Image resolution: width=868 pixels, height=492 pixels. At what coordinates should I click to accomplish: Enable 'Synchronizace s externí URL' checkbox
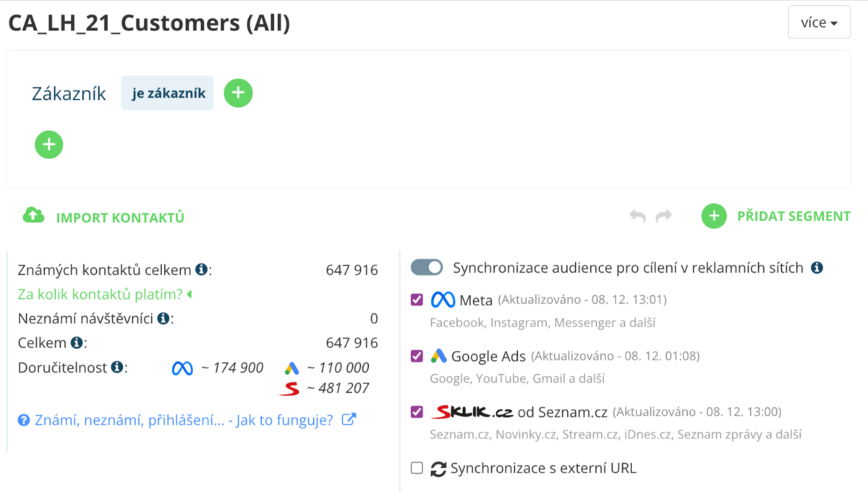(x=417, y=468)
